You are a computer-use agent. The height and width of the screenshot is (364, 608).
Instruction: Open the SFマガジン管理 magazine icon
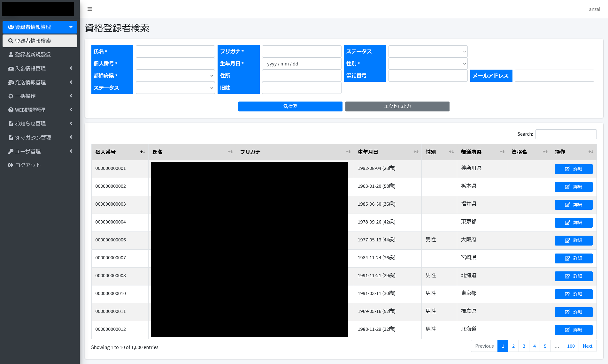coord(11,137)
